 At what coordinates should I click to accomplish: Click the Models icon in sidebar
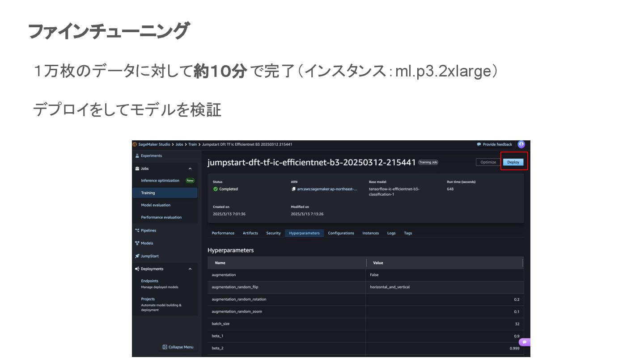(x=137, y=243)
